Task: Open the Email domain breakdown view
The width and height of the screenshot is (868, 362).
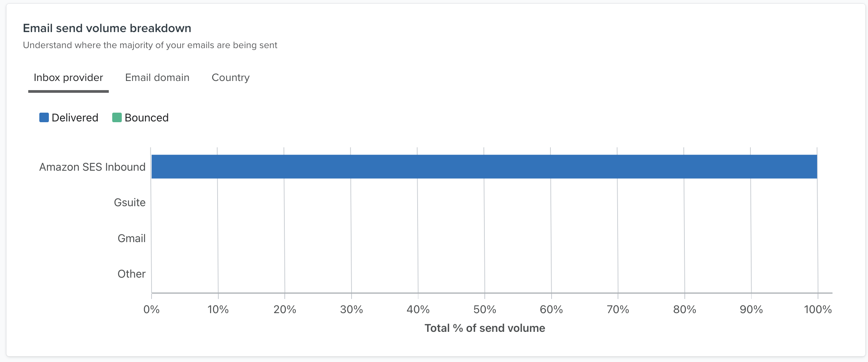Action: (x=156, y=78)
